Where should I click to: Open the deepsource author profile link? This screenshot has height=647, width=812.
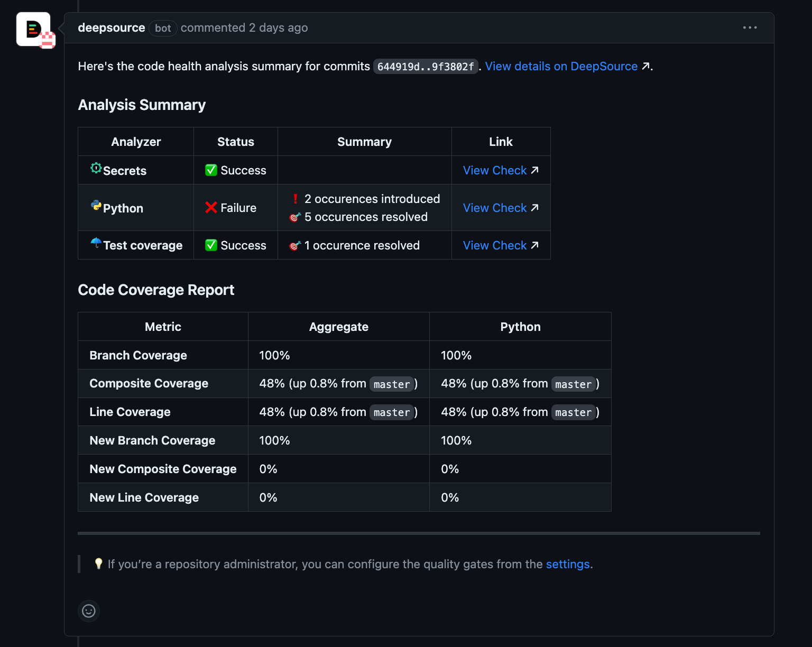click(111, 27)
